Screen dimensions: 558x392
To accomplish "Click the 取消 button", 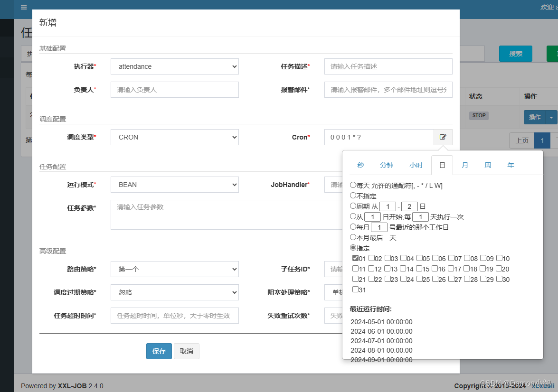I will (186, 351).
